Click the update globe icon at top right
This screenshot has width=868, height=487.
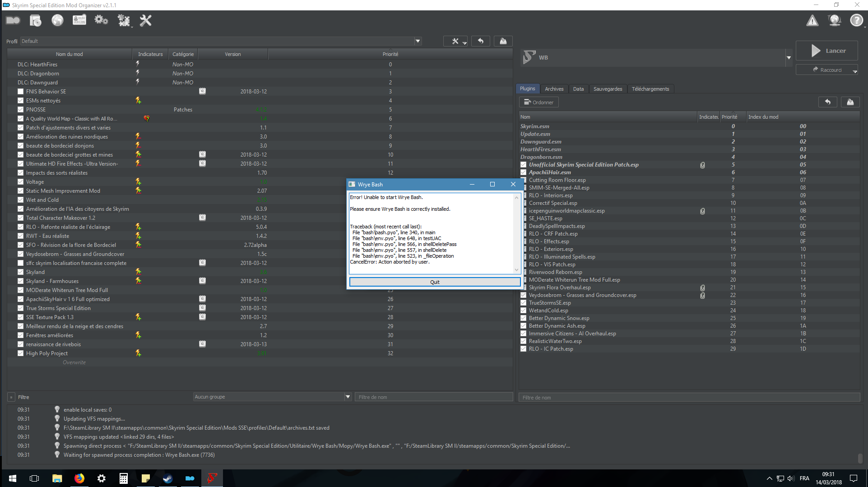click(835, 20)
